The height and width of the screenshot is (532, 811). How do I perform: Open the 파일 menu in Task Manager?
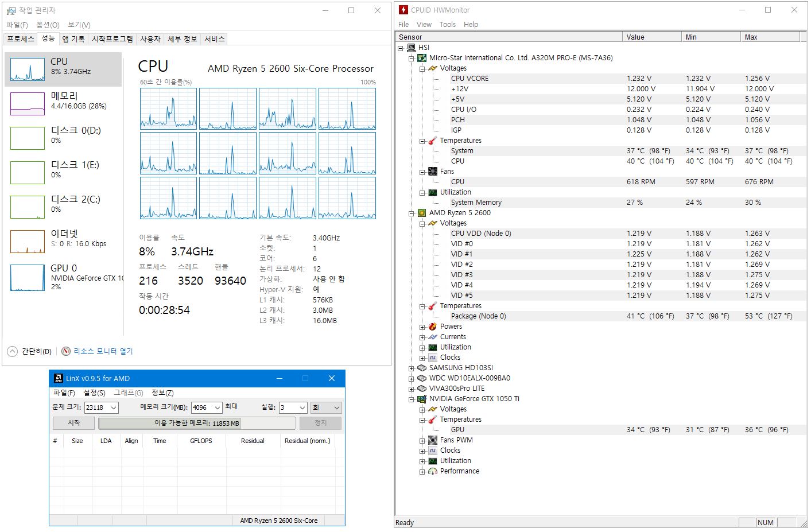[x=17, y=25]
